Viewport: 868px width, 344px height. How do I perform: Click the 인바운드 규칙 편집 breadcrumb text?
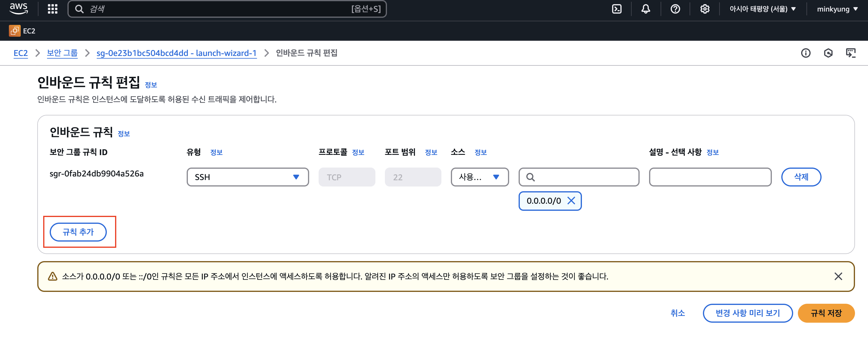coord(306,53)
